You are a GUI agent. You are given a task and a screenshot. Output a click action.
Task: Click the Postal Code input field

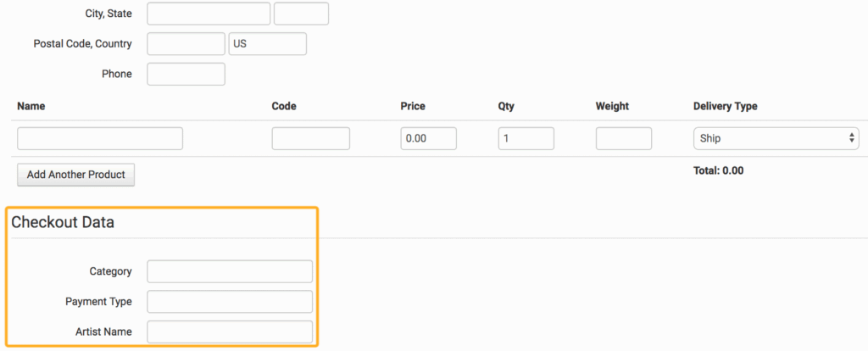coord(186,44)
